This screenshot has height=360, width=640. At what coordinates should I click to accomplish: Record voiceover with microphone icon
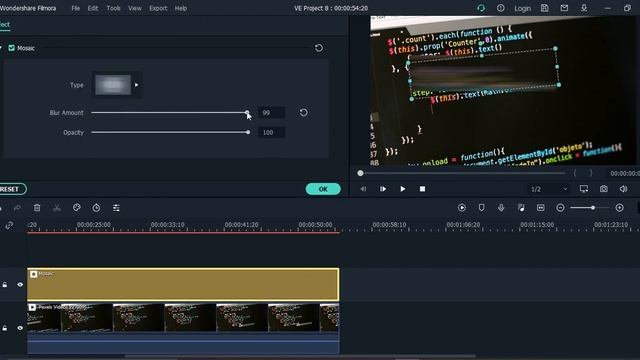[x=501, y=208]
